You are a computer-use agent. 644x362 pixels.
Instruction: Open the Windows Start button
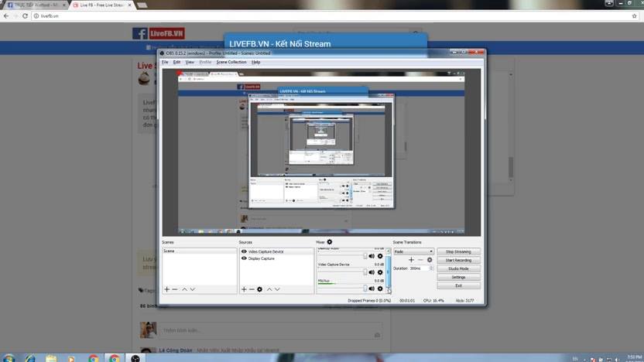click(x=9, y=358)
